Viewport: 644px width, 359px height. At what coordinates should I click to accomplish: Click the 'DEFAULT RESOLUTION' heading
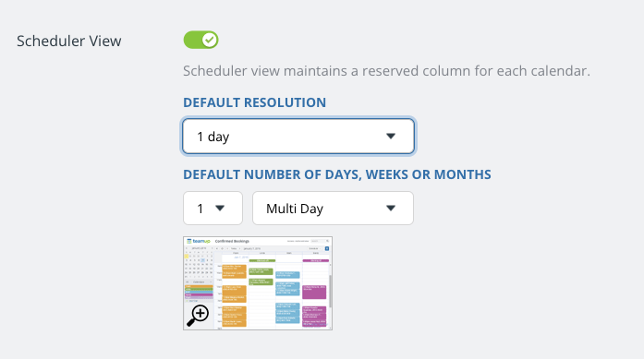(255, 102)
